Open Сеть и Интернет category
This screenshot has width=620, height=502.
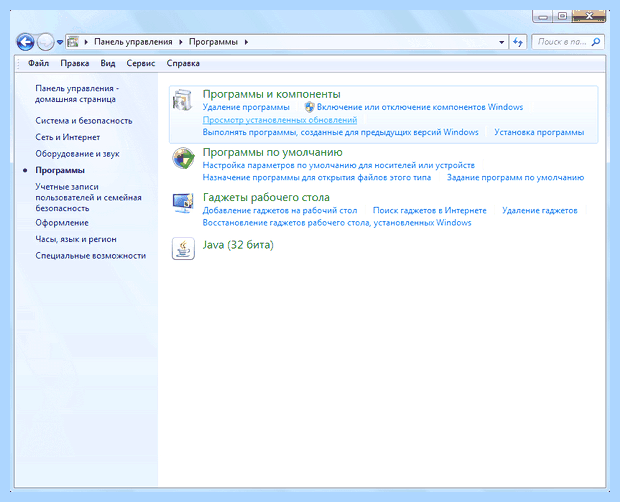pyautogui.click(x=68, y=137)
